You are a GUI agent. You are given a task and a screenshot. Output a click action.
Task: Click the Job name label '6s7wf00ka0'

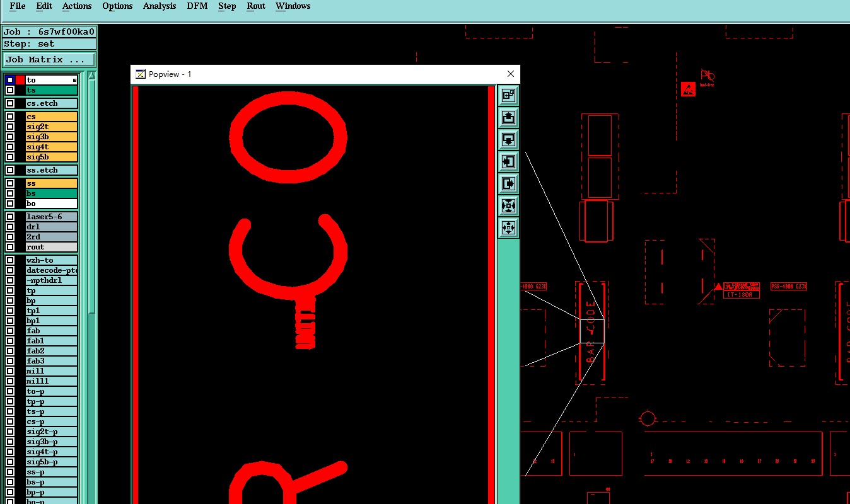point(66,31)
